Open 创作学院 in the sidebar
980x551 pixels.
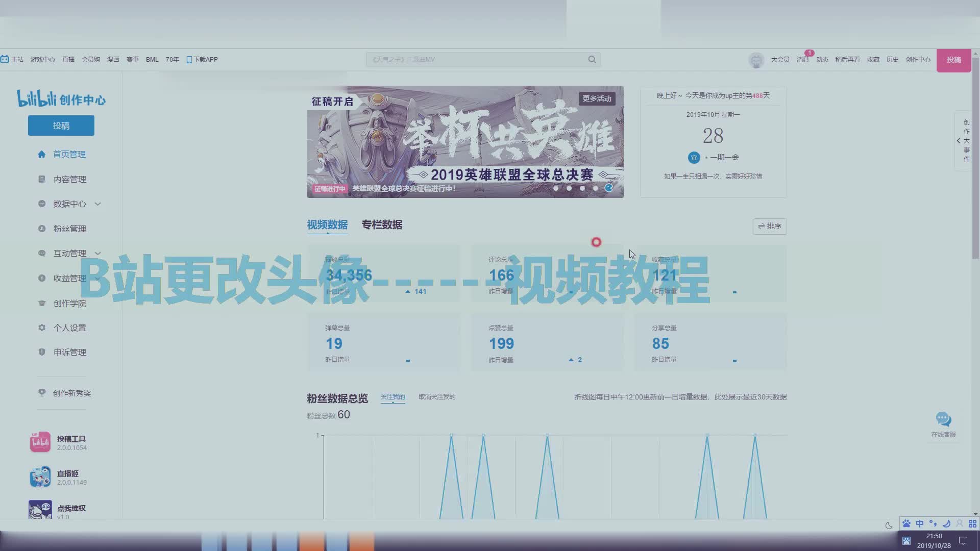point(69,303)
